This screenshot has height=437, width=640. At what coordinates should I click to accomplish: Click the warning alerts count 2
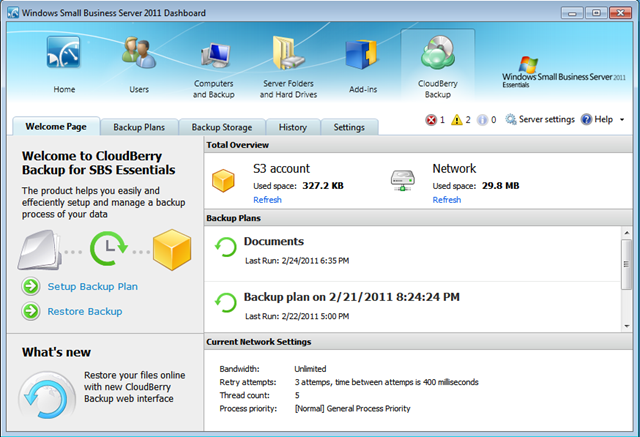(468, 120)
